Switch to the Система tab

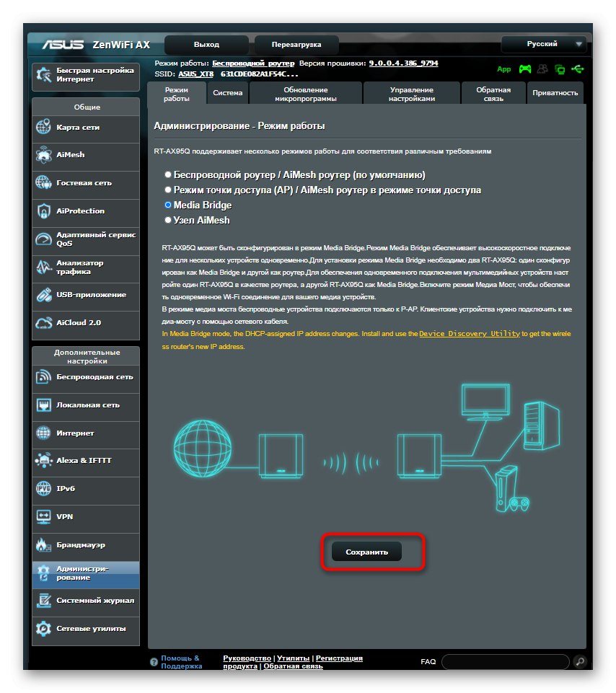[228, 93]
